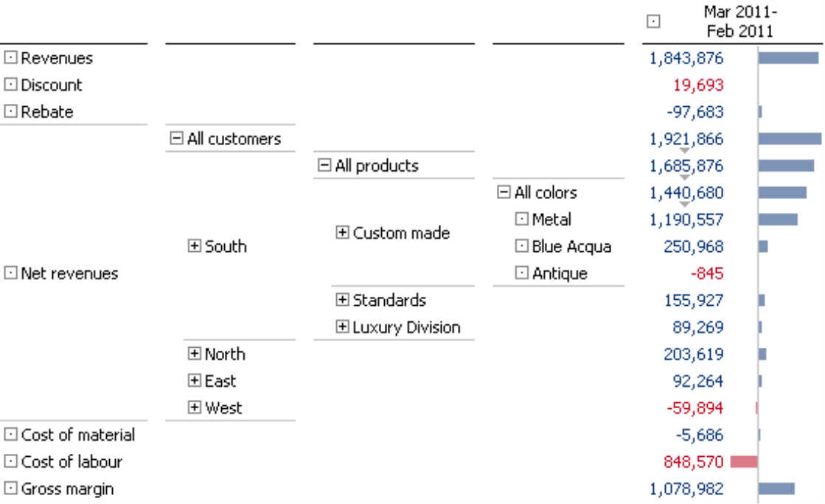Image resolution: width=825 pixels, height=504 pixels.
Task: Click the box icon beside Revenues
Action: (x=10, y=57)
